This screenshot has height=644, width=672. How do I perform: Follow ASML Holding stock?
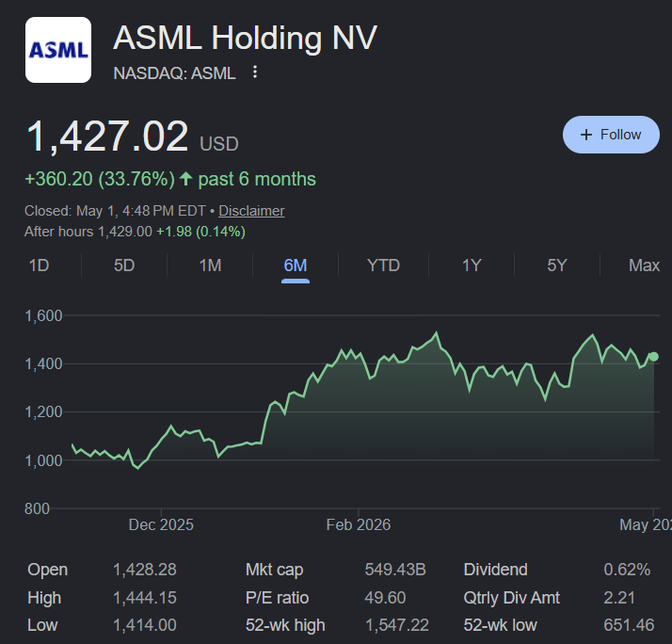(x=611, y=135)
